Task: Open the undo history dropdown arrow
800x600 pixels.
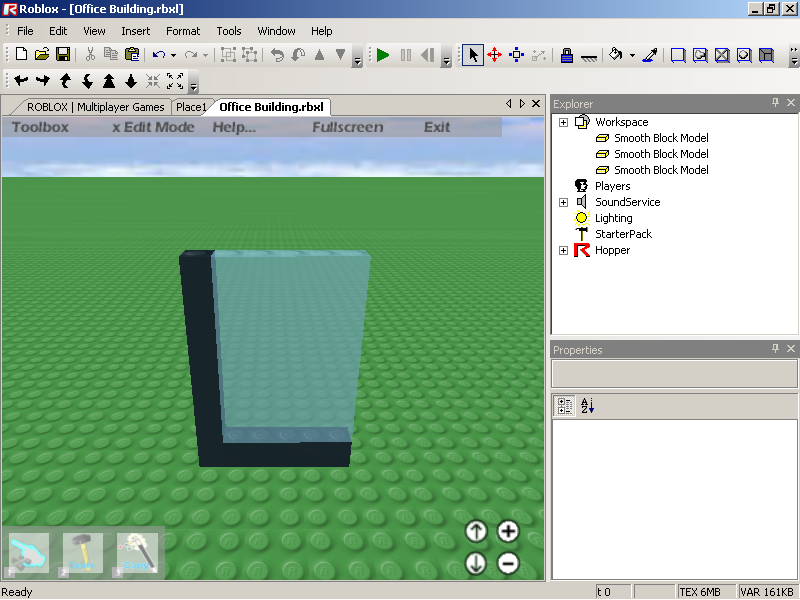Action: (173, 55)
